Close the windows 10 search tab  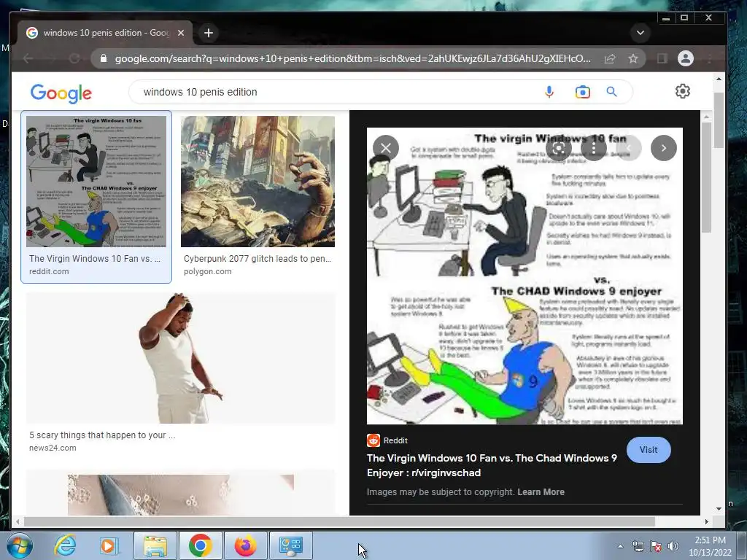[x=181, y=33]
